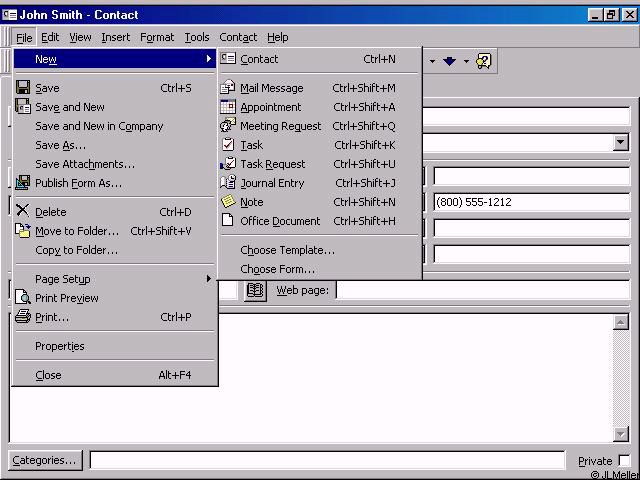Click the Journal Entry icon

[228, 182]
